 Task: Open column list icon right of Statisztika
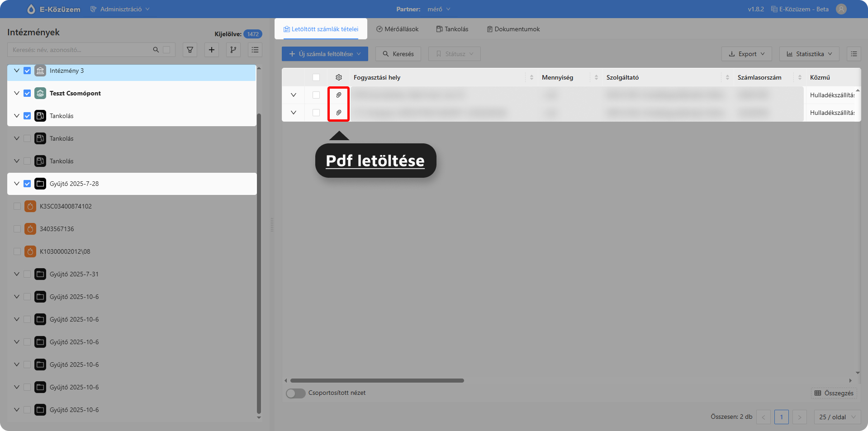pos(854,54)
